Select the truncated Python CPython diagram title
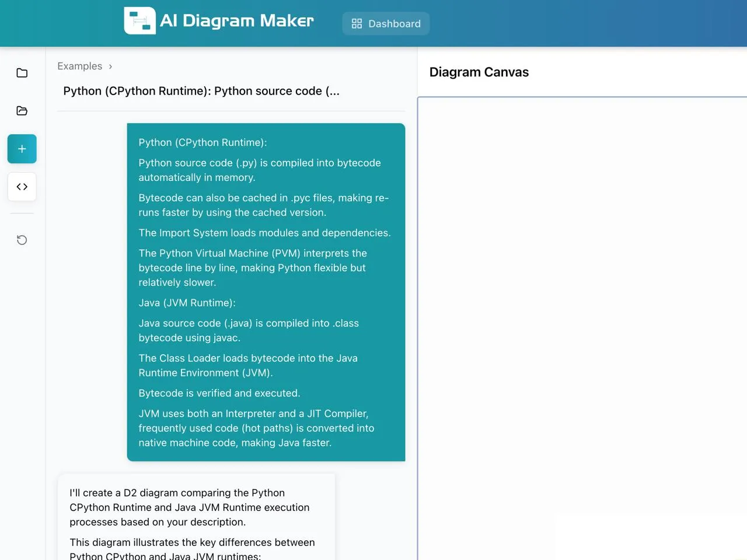The height and width of the screenshot is (560, 747). (201, 91)
